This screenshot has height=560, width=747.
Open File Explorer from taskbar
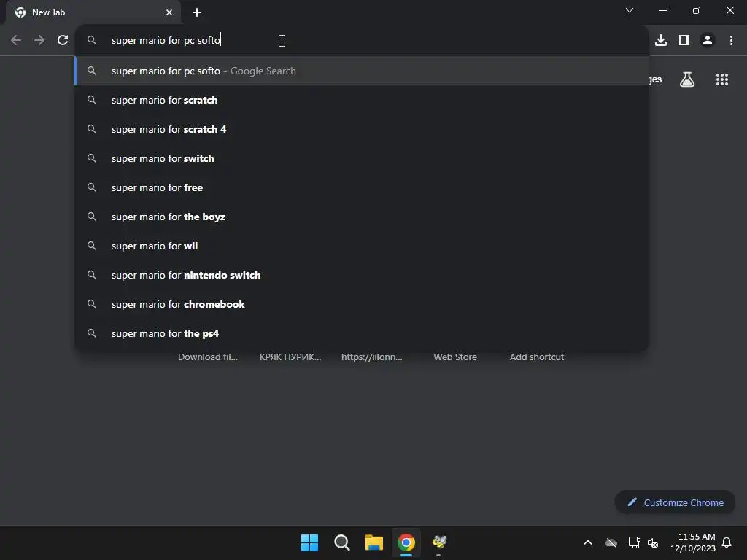click(x=374, y=542)
